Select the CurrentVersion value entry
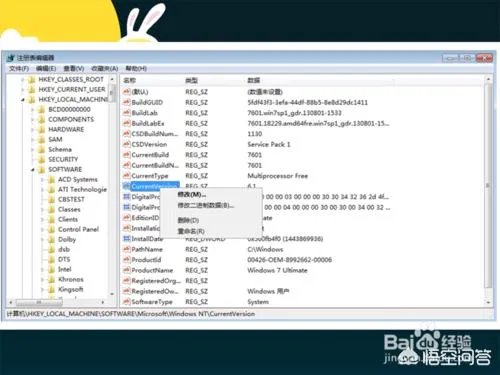 click(x=155, y=186)
